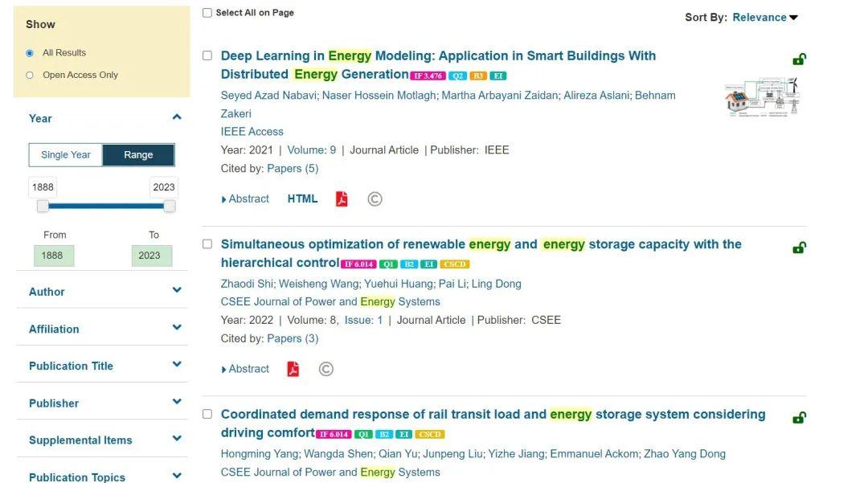The image size is (868, 483).
Task: Click the right year range slider handle
Action: click(170, 207)
